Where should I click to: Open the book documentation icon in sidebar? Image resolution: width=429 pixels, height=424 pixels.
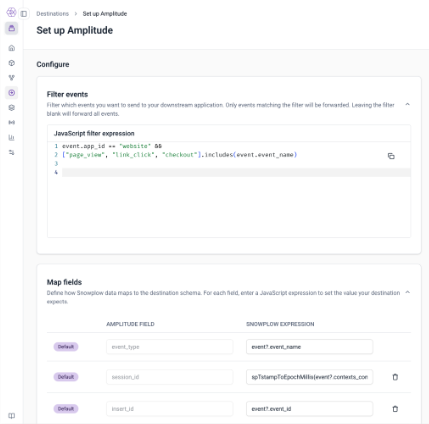point(12,416)
